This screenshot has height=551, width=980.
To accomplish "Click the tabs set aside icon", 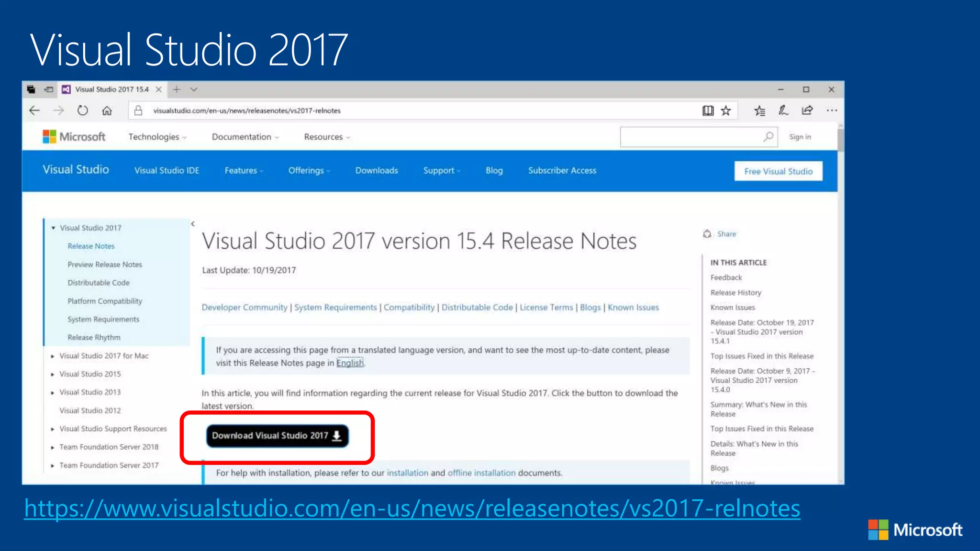I will pyautogui.click(x=31, y=89).
